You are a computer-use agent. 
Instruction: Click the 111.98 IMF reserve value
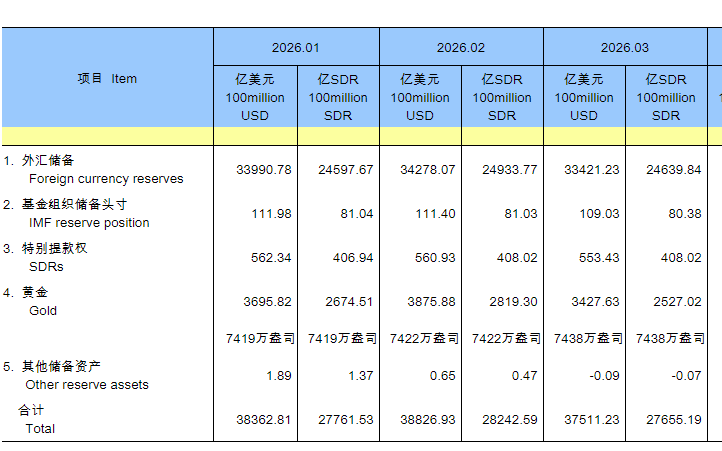[x=270, y=214]
